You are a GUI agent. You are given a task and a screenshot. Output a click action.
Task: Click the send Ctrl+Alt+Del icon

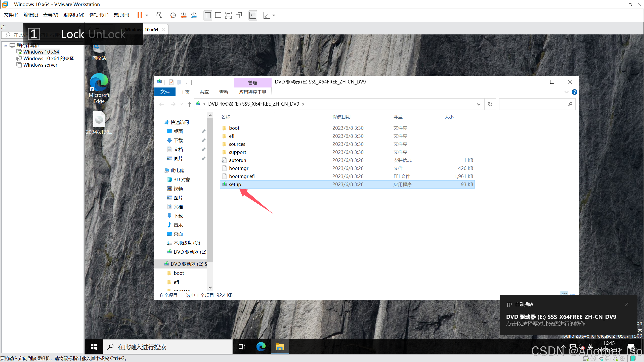point(159,15)
